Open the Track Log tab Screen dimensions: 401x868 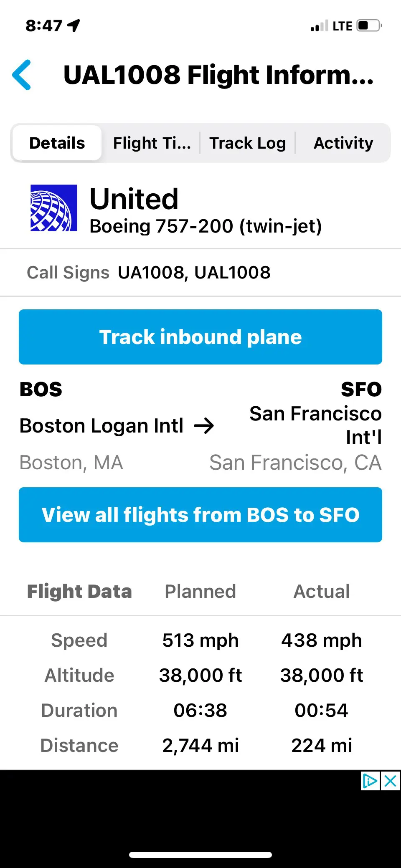(x=248, y=143)
